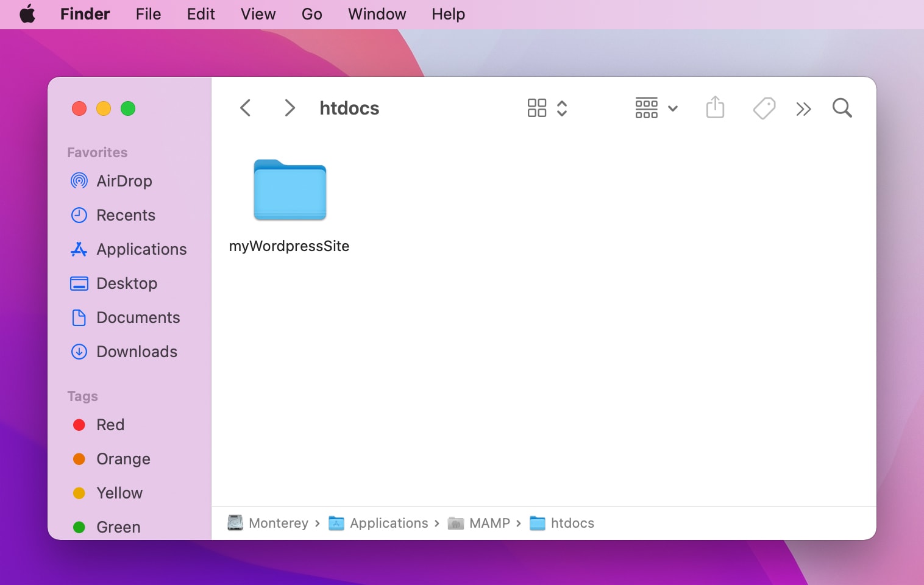The width and height of the screenshot is (924, 585).
Task: Click the forward navigation arrow
Action: (x=289, y=107)
